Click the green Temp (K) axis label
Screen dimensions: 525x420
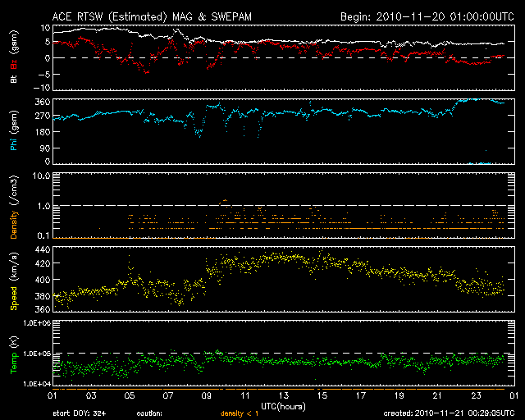pos(14,354)
